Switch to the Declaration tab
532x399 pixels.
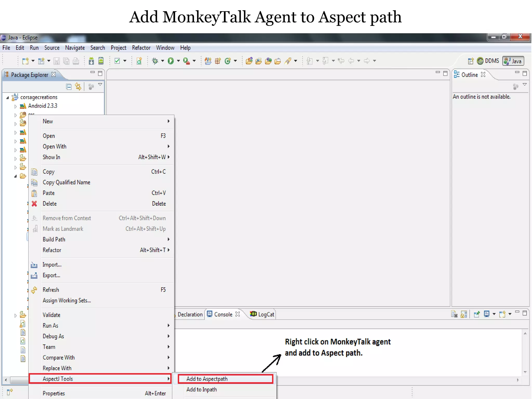[x=190, y=315]
